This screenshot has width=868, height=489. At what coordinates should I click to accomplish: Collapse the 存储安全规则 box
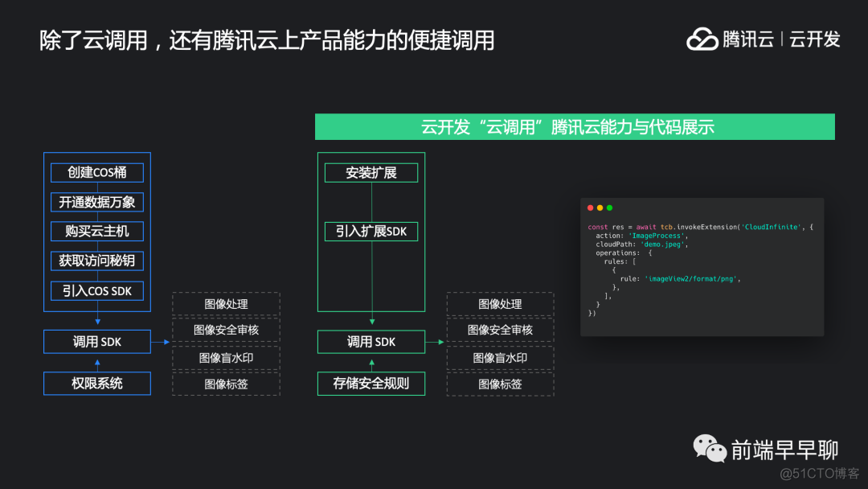[x=371, y=383]
